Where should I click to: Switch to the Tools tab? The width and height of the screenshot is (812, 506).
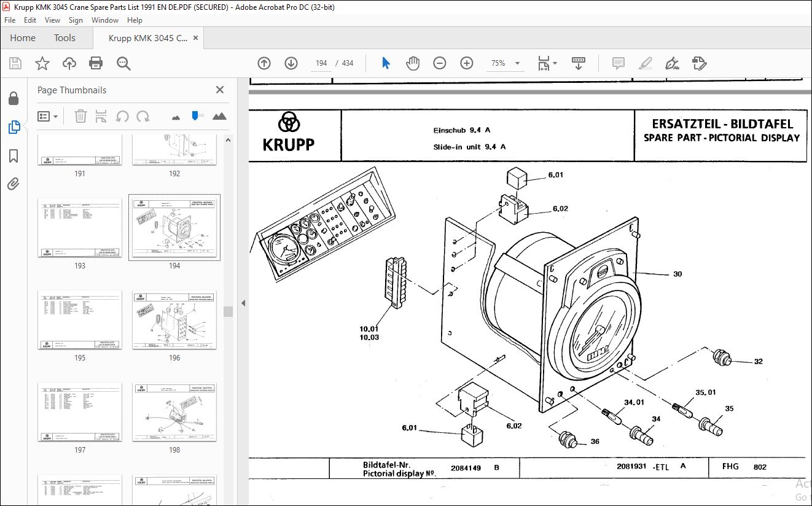coord(64,38)
